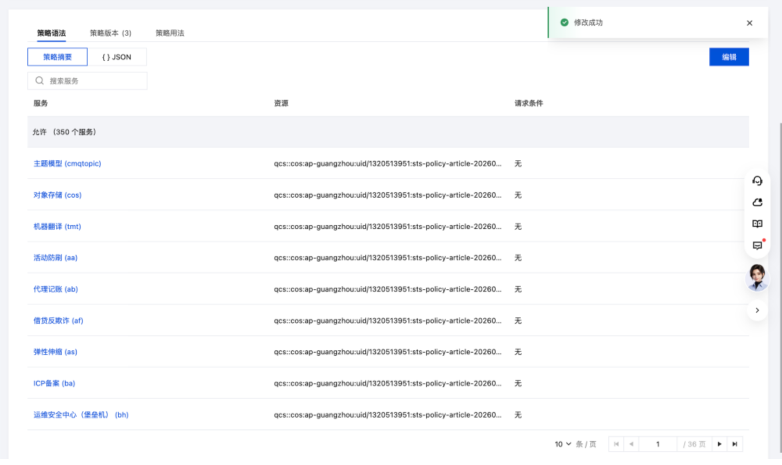782x465 pixels.
Task: Click the search magnifier icon
Action: [x=39, y=80]
